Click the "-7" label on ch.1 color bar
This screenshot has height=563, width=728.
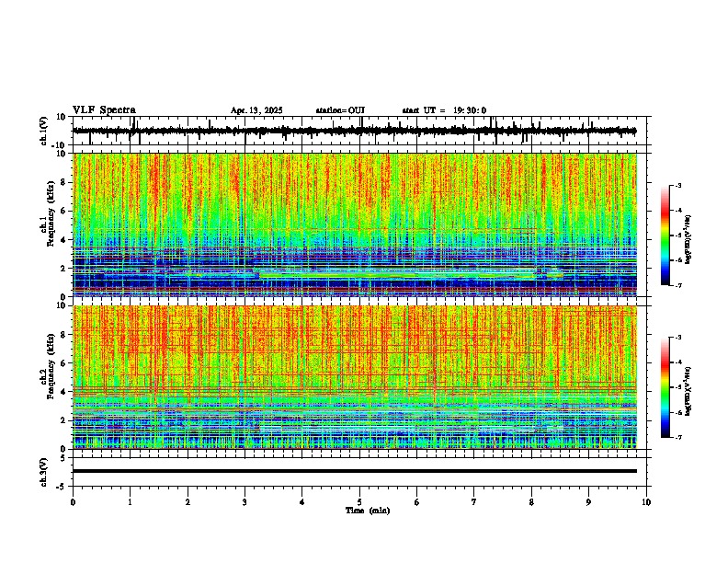coord(677,285)
